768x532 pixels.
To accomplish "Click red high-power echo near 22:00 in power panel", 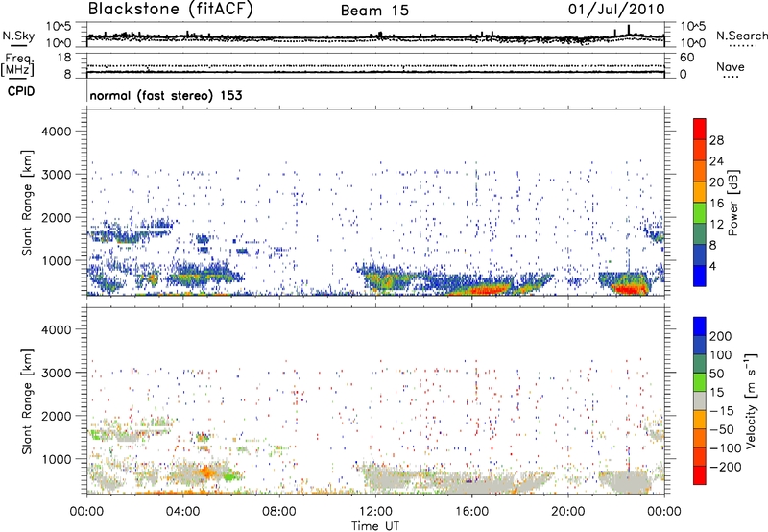I will 628,288.
